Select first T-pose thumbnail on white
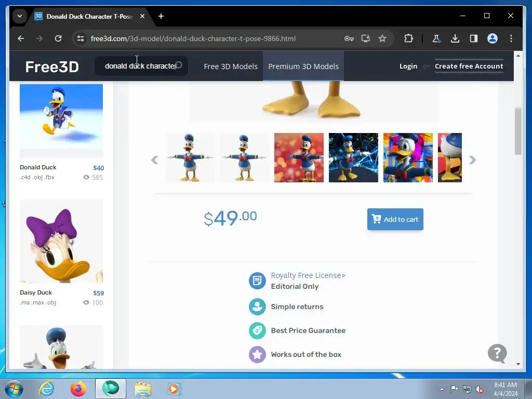The width and height of the screenshot is (532, 399). (x=190, y=158)
